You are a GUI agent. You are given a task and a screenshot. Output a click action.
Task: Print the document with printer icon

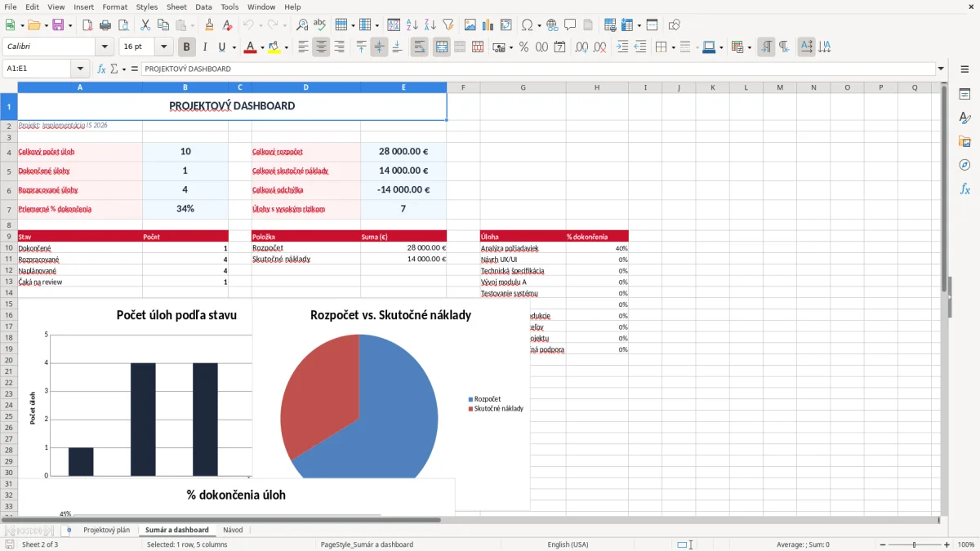[x=105, y=25]
